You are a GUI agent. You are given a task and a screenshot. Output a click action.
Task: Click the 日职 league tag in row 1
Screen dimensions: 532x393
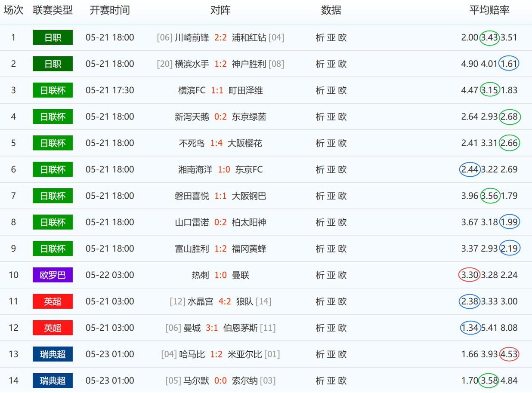click(x=53, y=37)
